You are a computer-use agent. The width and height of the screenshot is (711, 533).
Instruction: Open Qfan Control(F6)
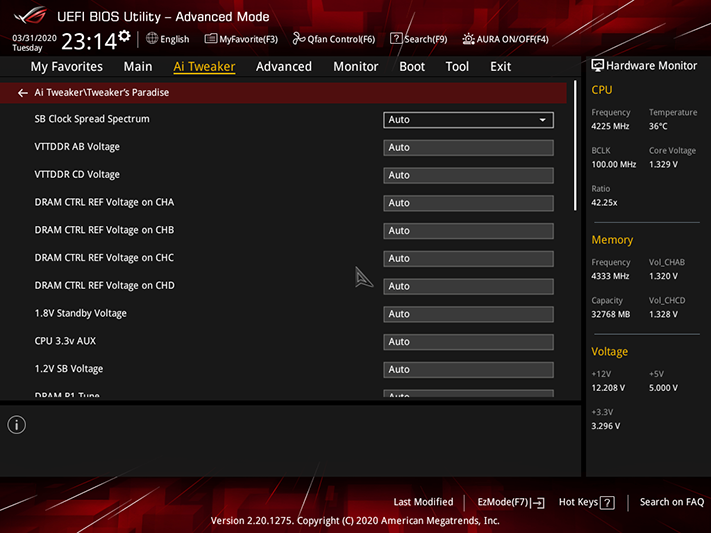click(x=334, y=39)
